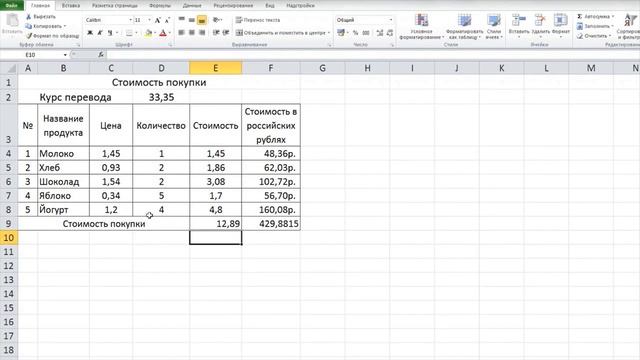Image resolution: width=640 pixels, height=360 pixels.
Task: Select row header 9
Action: pyautogui.click(x=9, y=224)
